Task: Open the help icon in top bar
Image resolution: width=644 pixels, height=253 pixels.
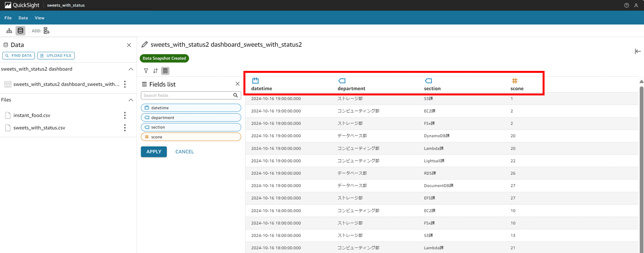Action: point(626,5)
